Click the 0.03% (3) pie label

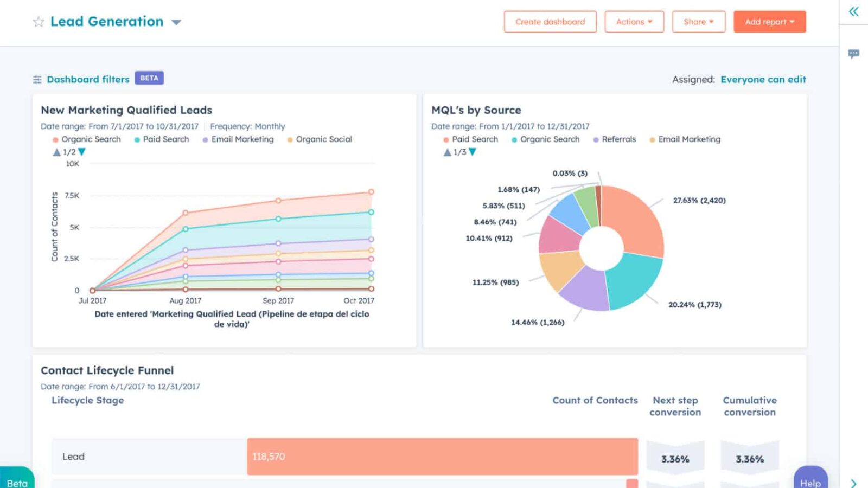pos(570,174)
